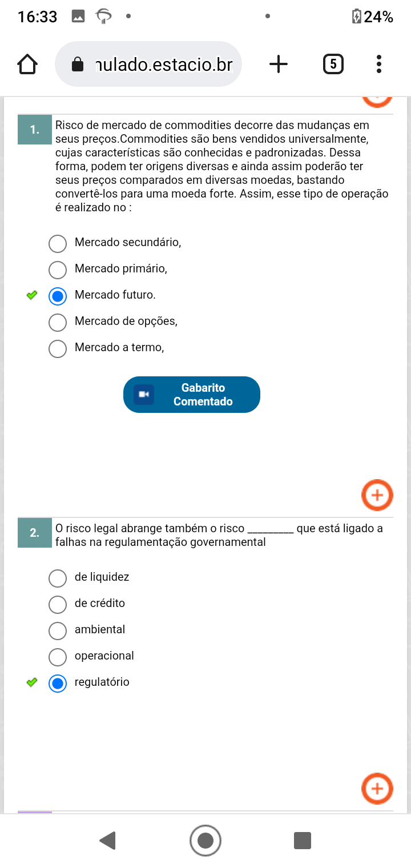Open Android recent apps square button

pos(302,841)
